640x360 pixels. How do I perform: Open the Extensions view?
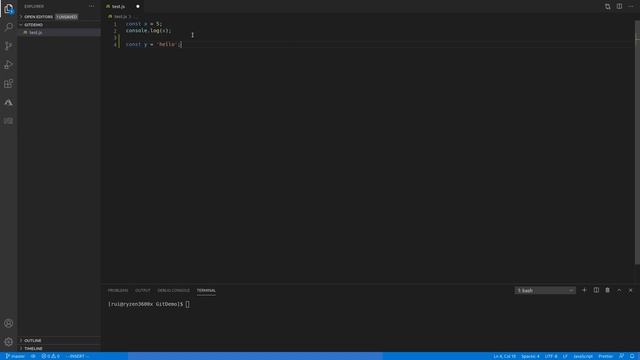point(9,83)
